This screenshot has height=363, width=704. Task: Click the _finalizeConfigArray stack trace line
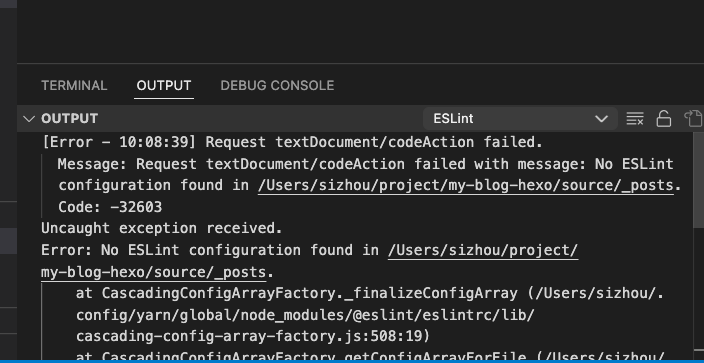370,293
